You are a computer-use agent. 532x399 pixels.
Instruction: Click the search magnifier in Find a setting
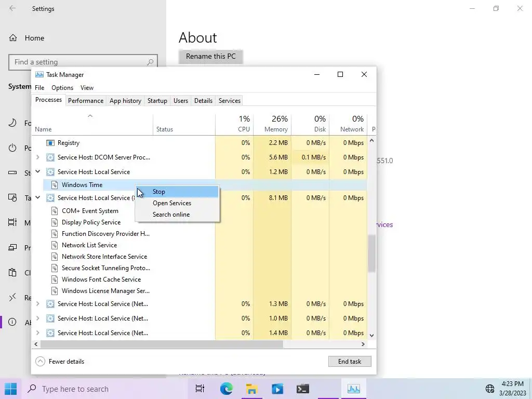[x=150, y=62]
